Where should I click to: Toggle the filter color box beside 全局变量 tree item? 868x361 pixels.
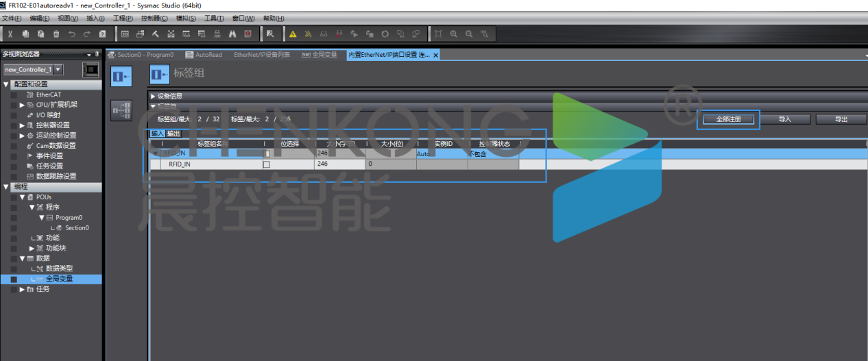(14, 279)
